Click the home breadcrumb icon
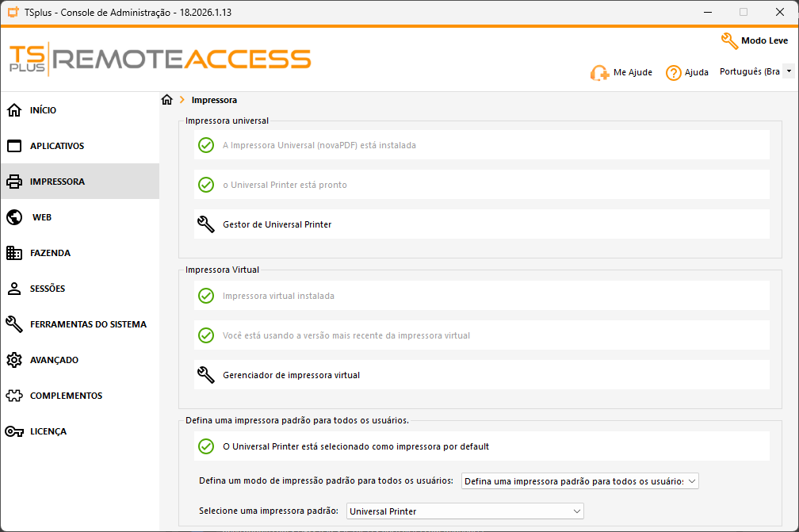799x532 pixels. click(166, 100)
